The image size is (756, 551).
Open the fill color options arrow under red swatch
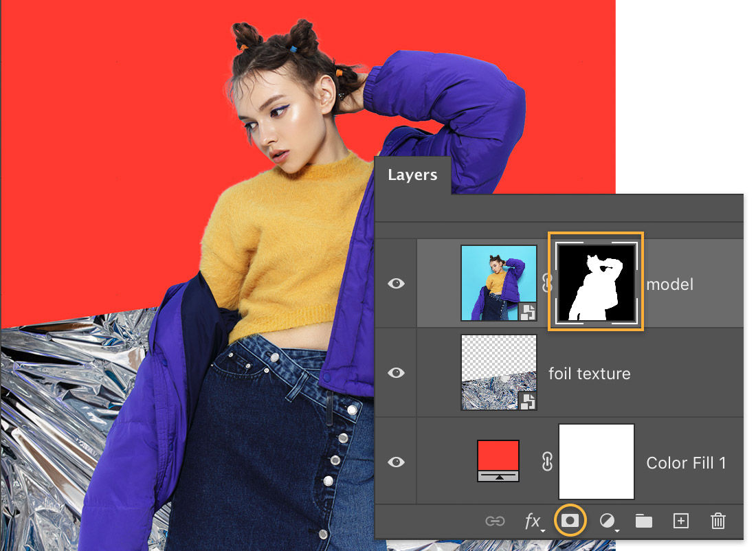coord(498,475)
